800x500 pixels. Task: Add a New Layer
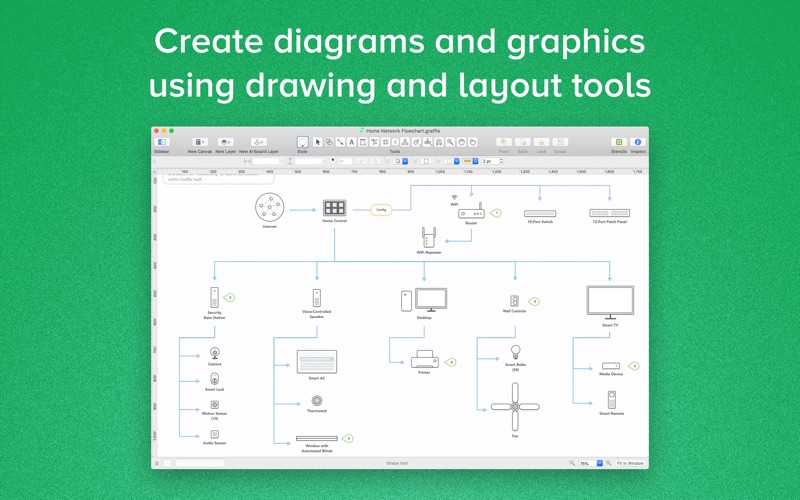point(226,143)
